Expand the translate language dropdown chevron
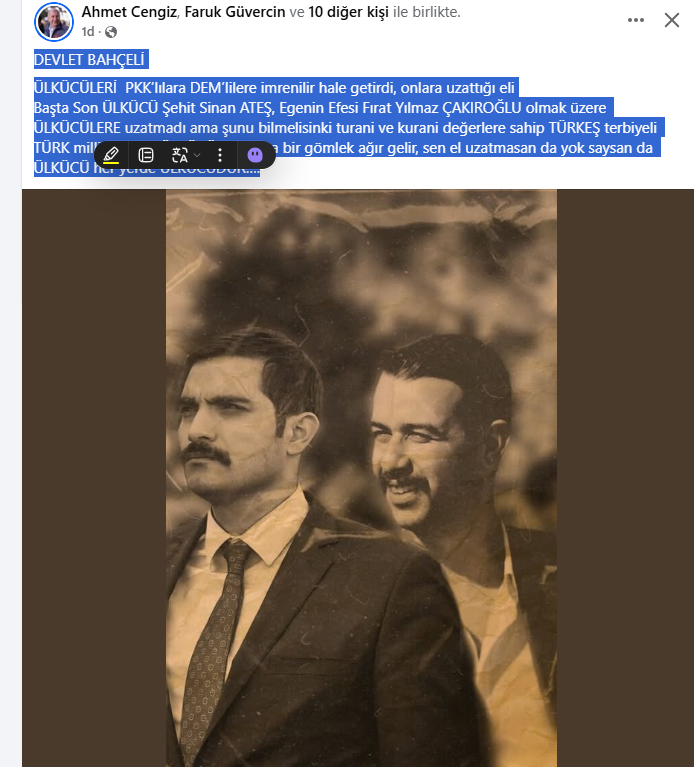The width and height of the screenshot is (694, 767). [197, 156]
